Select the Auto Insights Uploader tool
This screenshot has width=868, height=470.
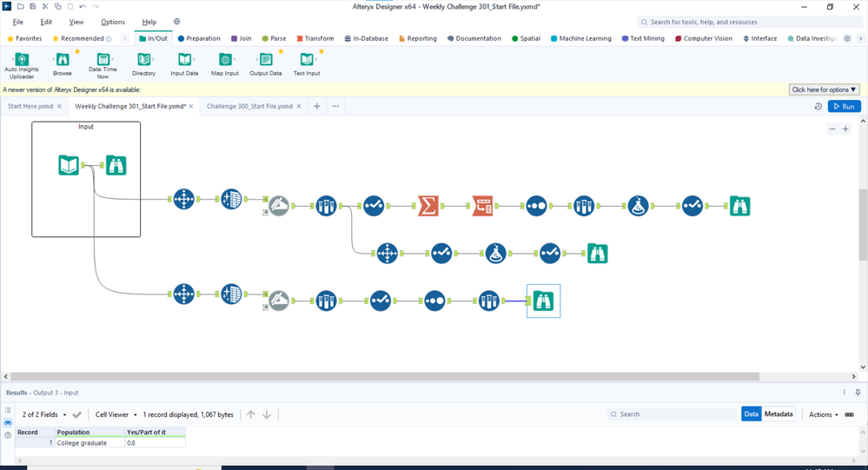coord(22,65)
